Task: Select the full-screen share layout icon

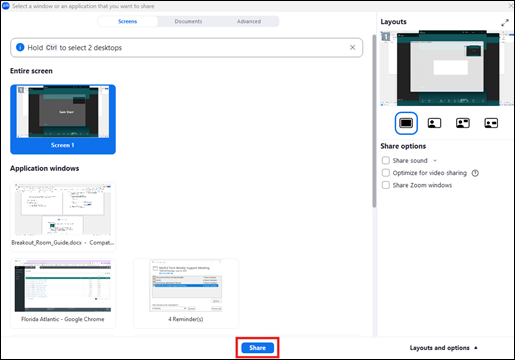Action: pyautogui.click(x=406, y=123)
